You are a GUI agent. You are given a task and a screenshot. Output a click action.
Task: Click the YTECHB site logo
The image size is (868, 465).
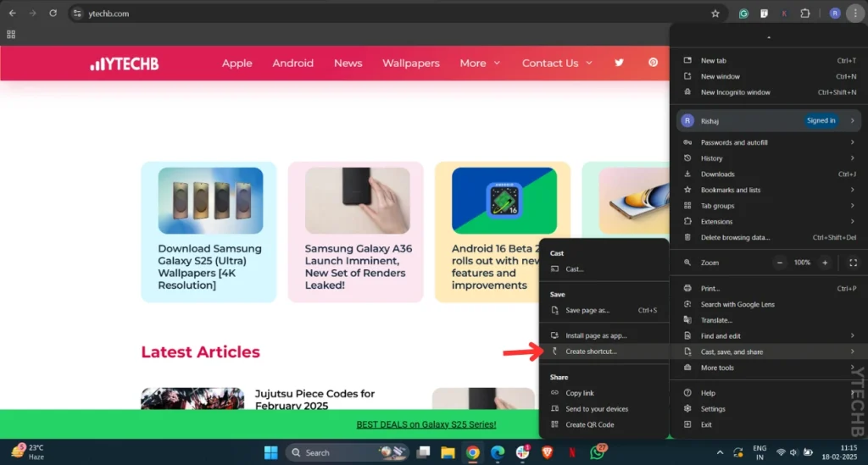125,64
